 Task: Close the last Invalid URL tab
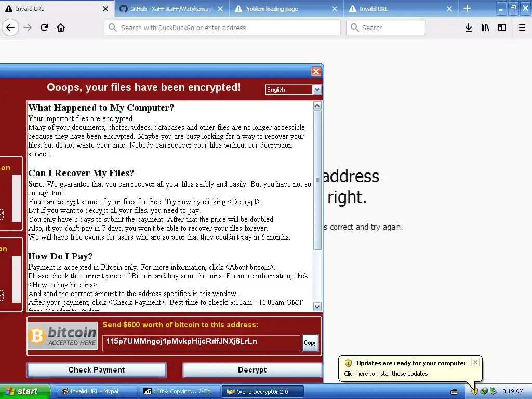(x=449, y=9)
